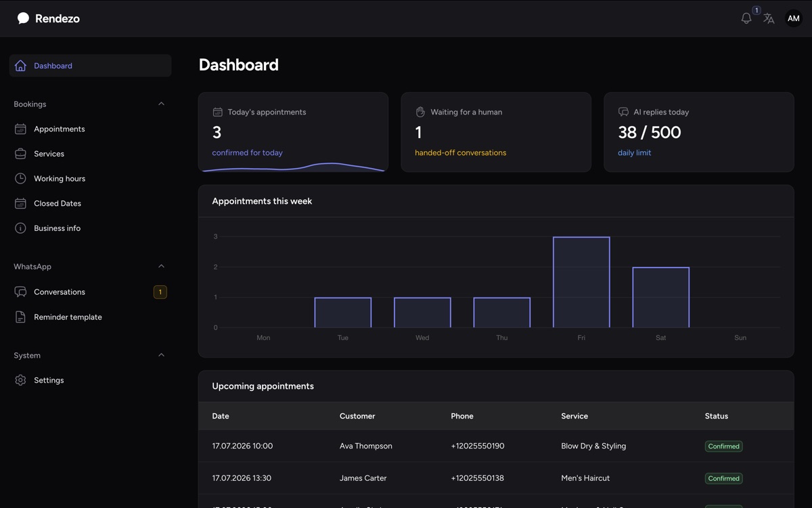Click the Status column header
812x508 pixels.
click(717, 416)
